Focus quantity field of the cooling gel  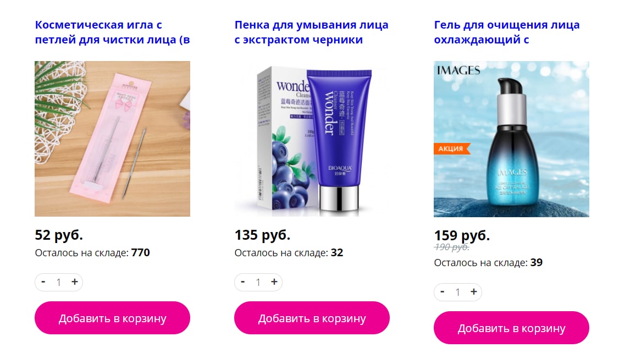click(x=458, y=292)
